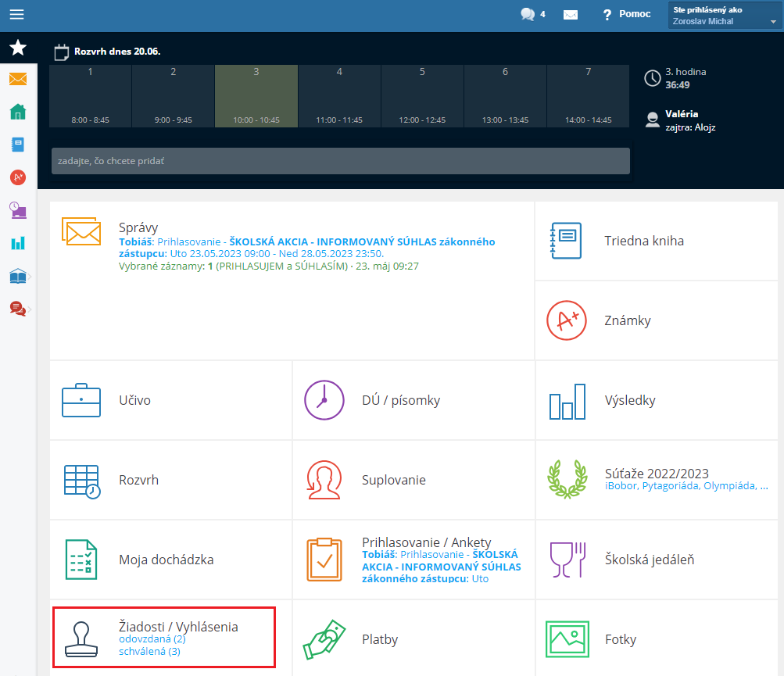Select lesson 7 slot 14:00 - 14:45

589,96
